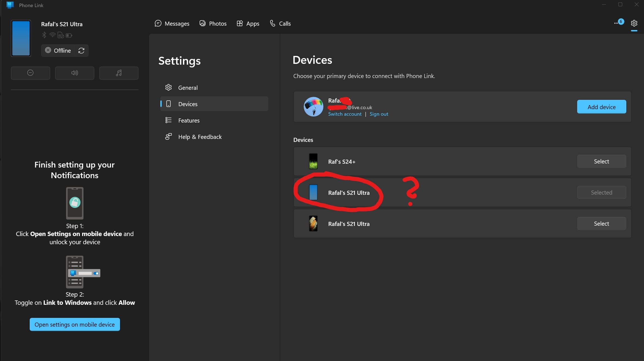Click the refresh connection icon beside Offline

click(x=81, y=50)
